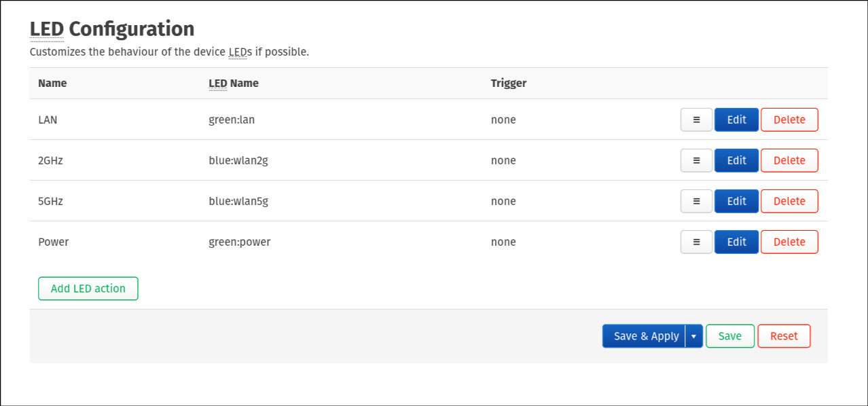
Task: Edit the 2GHz LED entry
Action: click(x=736, y=160)
